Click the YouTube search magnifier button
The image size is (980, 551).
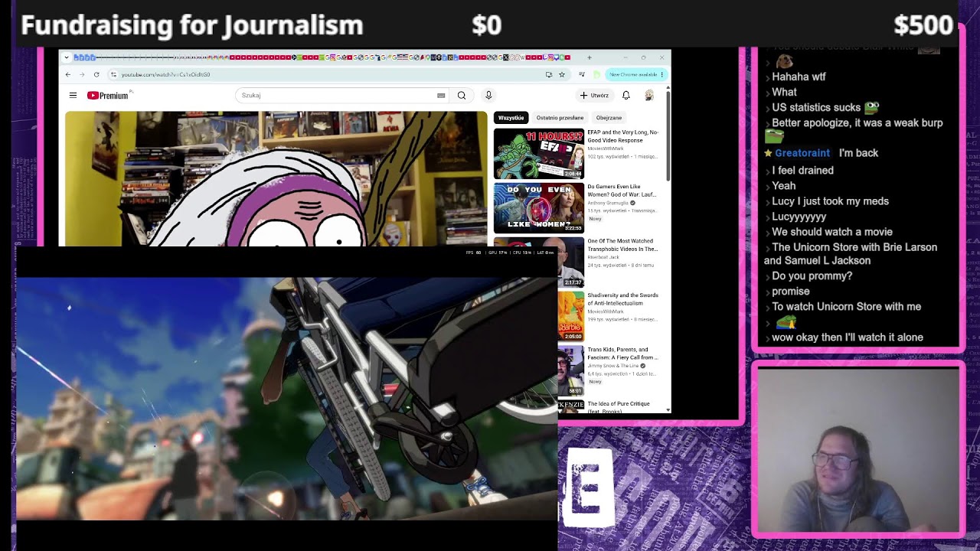pyautogui.click(x=462, y=96)
